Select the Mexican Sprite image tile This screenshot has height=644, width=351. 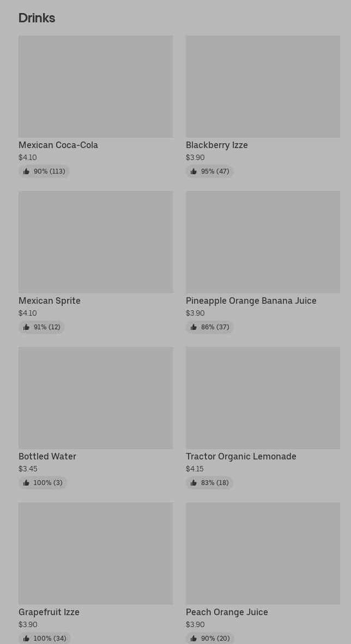95,242
